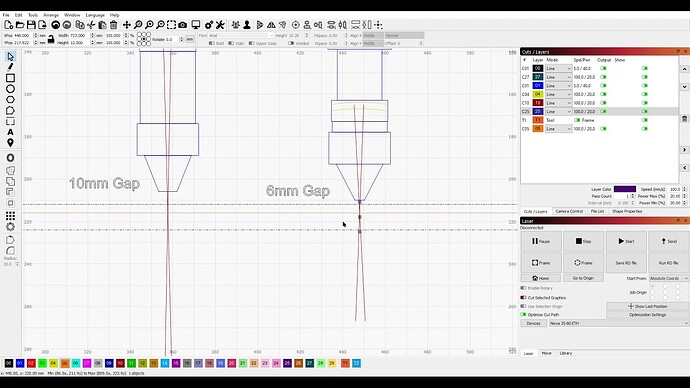Click the Go to Origin button
This screenshot has width=690, height=388.
coord(583,278)
